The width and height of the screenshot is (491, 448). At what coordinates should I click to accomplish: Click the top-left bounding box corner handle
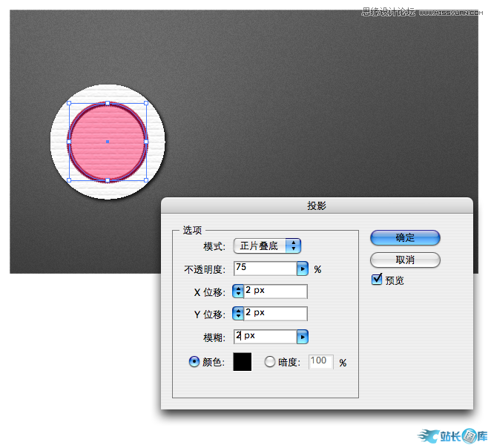(69, 103)
